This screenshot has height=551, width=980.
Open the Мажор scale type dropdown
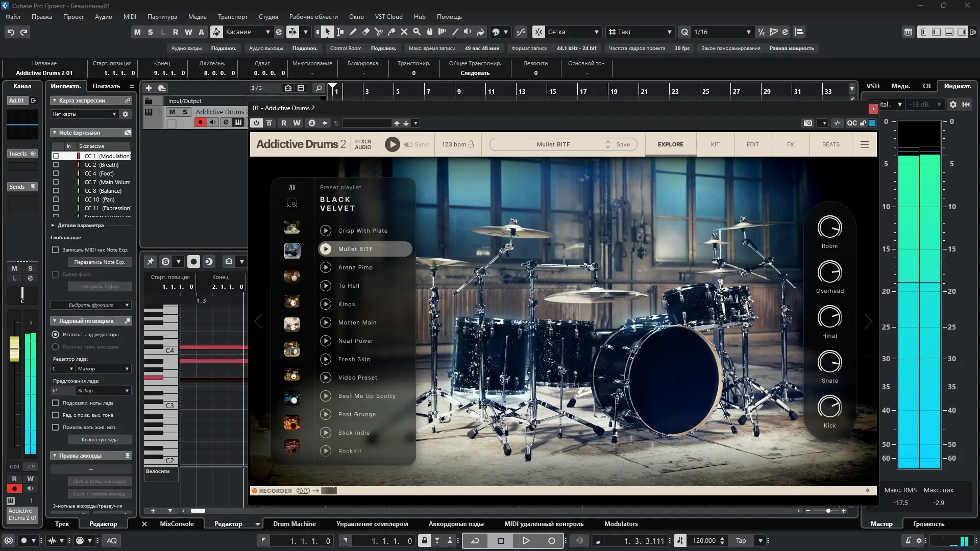click(x=103, y=369)
